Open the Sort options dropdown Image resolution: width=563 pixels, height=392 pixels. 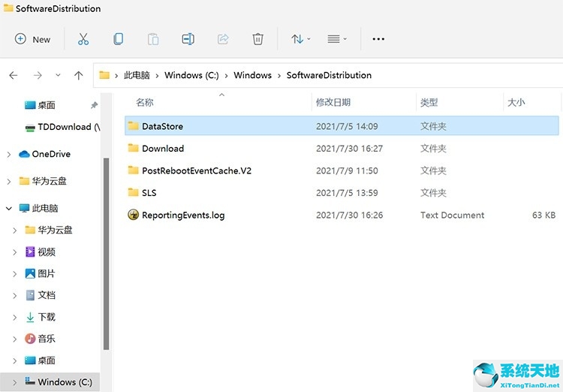[x=301, y=39]
